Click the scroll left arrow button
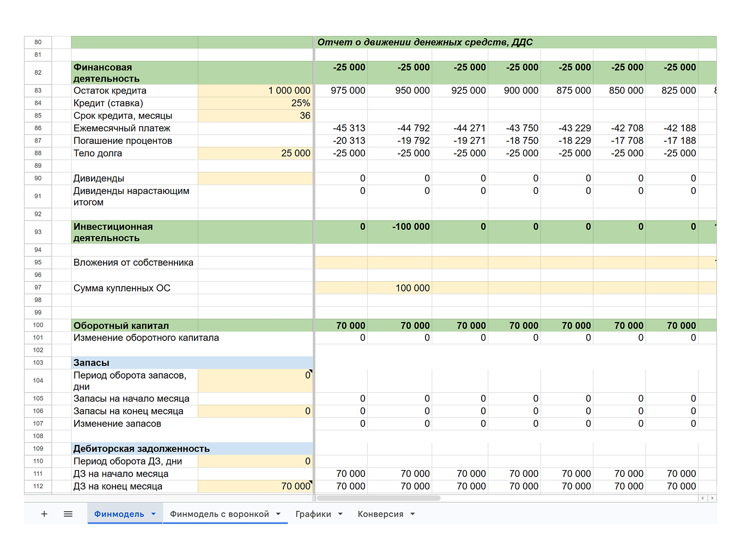741x560 pixels. (x=703, y=498)
